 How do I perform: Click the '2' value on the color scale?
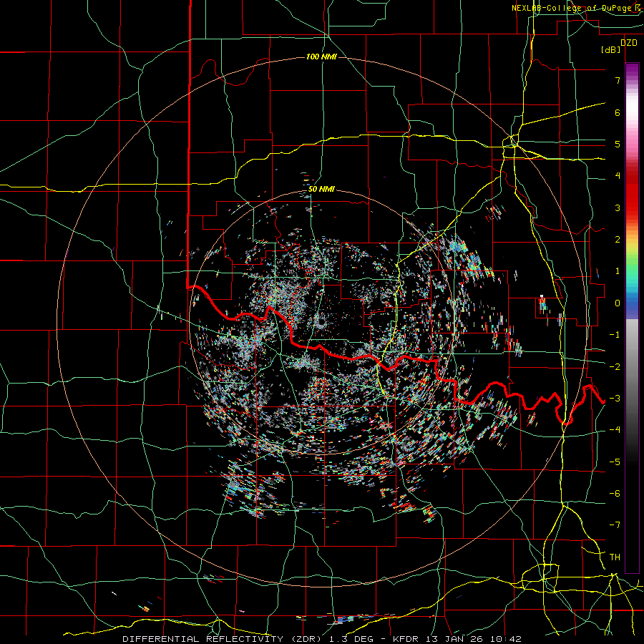coord(618,240)
